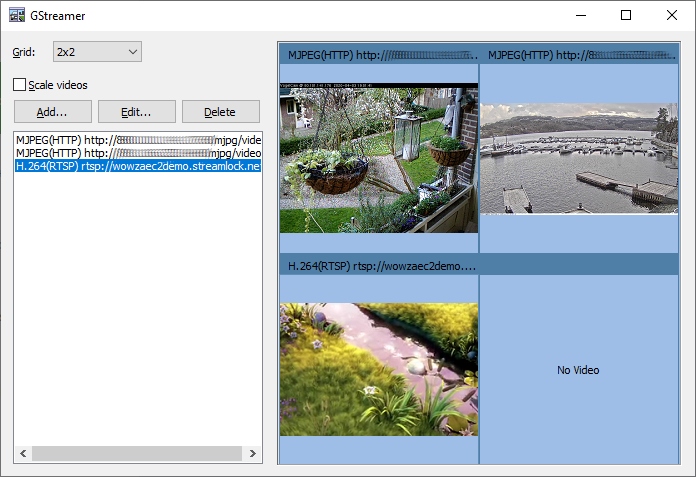Select the second MJPEG(HTTP) entry in the stream list

[138, 153]
